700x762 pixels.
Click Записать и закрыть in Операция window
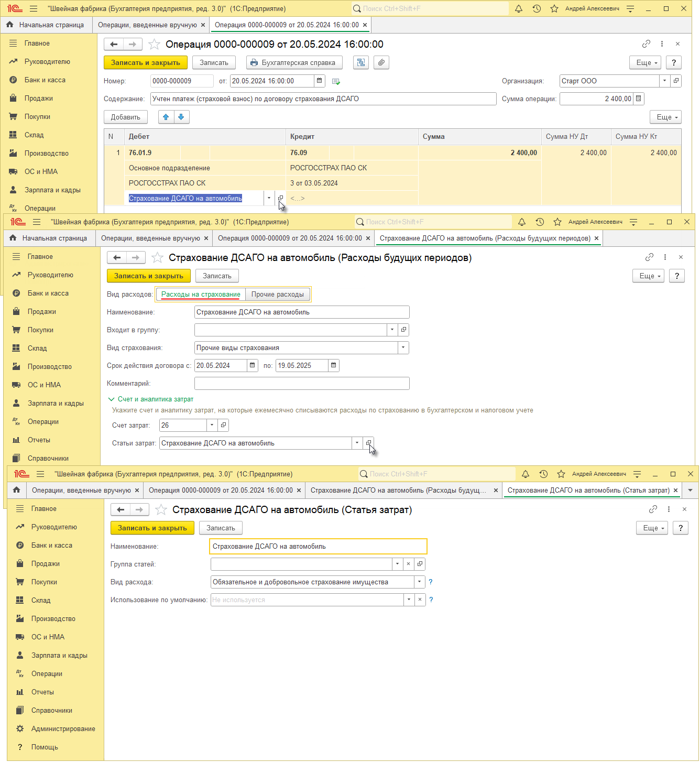pos(146,62)
